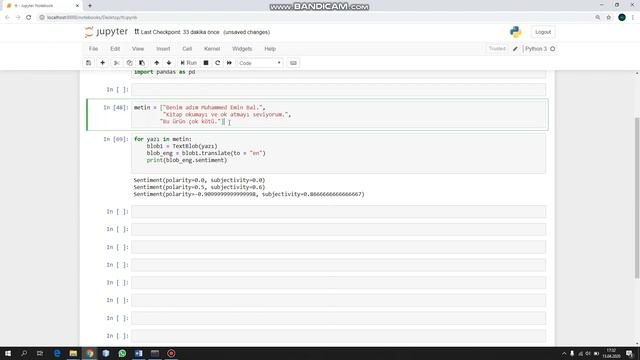Run the selected cell

click(x=189, y=63)
